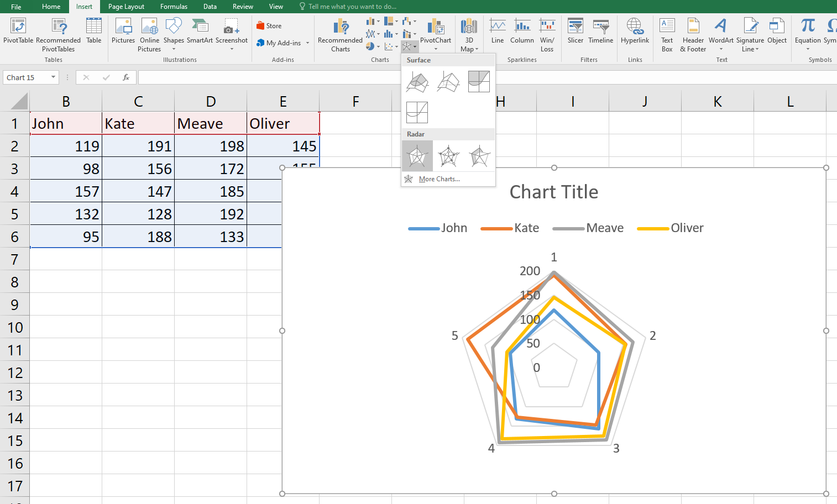
Task: Click the Line sparkline icon
Action: click(497, 31)
